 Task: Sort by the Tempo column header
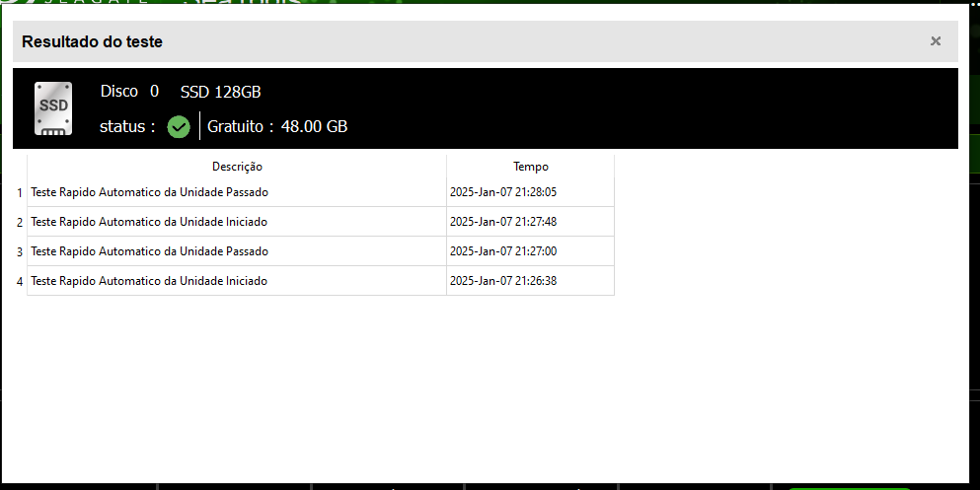[x=531, y=167]
